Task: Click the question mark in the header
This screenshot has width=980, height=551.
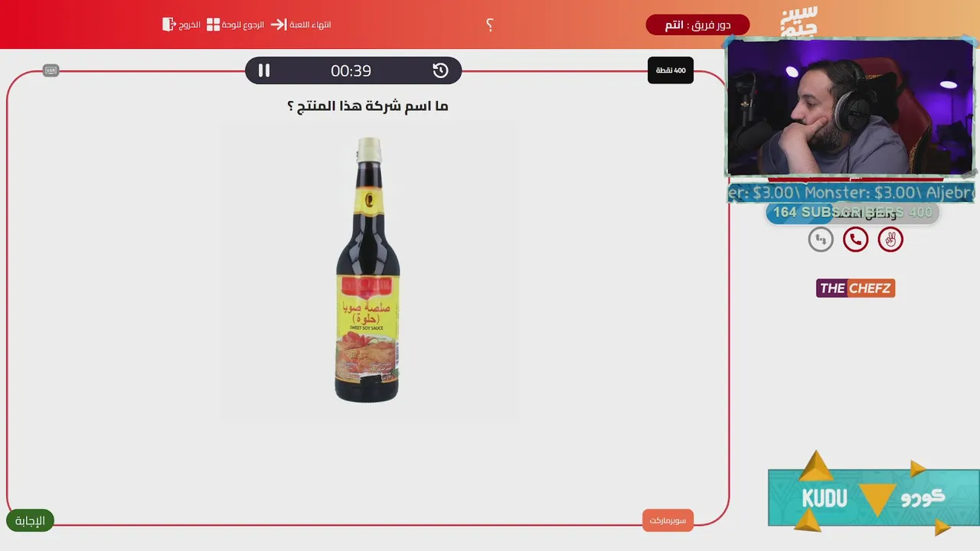Action: 489,24
